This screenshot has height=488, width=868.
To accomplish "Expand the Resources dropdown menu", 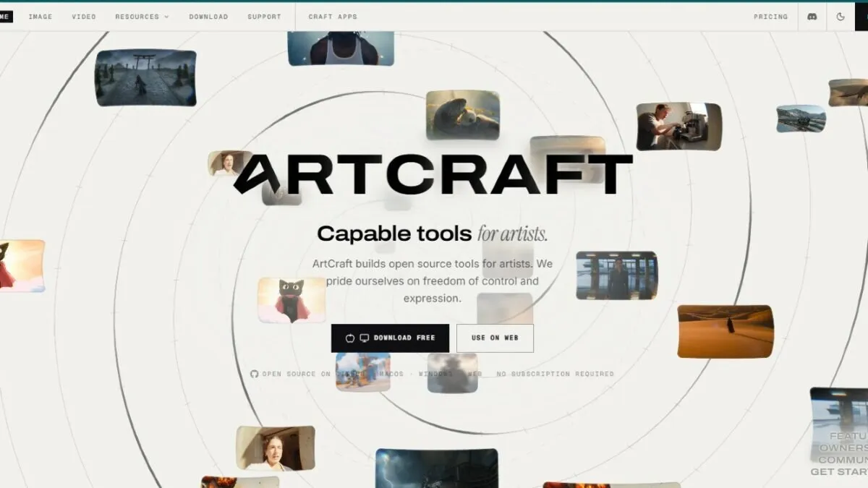I will click(x=142, y=17).
